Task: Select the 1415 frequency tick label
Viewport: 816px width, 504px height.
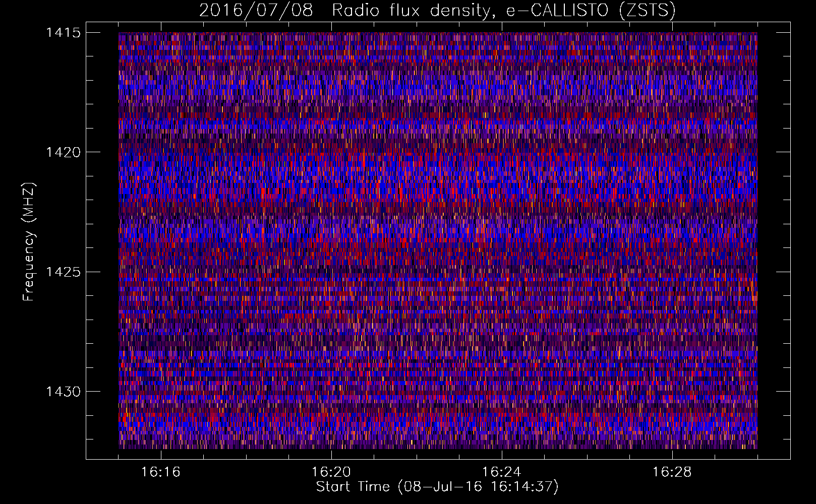Action: (x=63, y=33)
